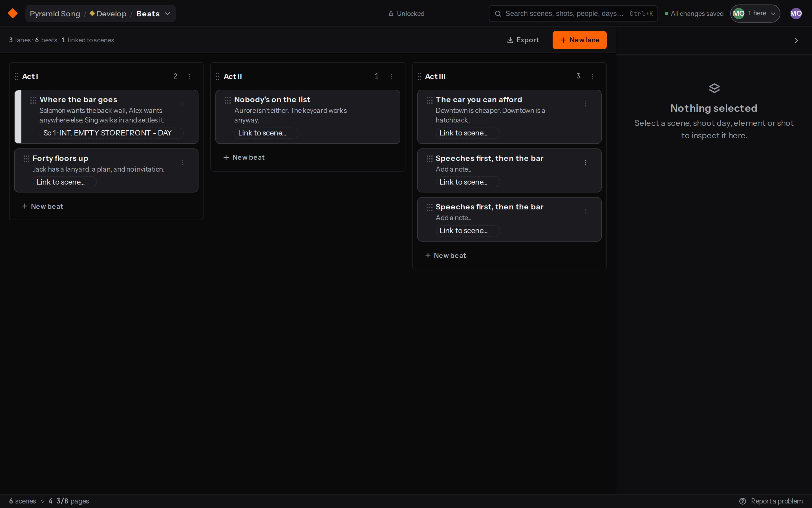Screen dimensions: 812x508
Task: Click 'Link to scene...' on 'Nobody's on the list'
Action: point(266,133)
